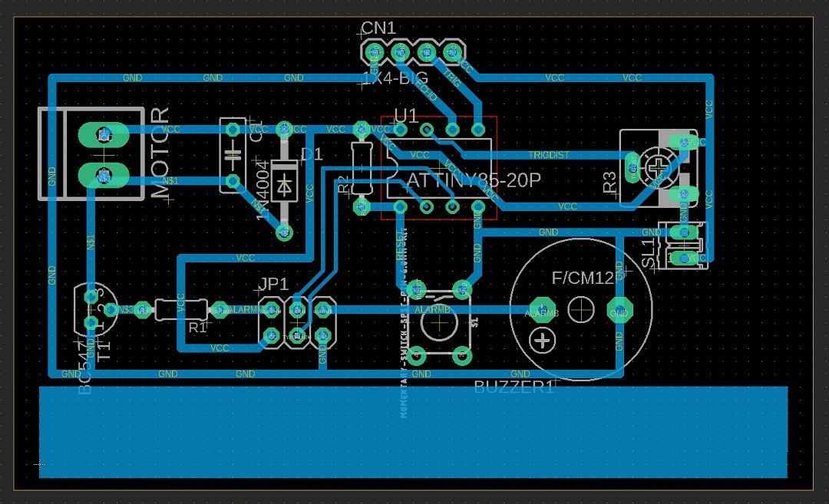Select JP1 lower right GND pad
829x504 pixels.
coord(323,335)
